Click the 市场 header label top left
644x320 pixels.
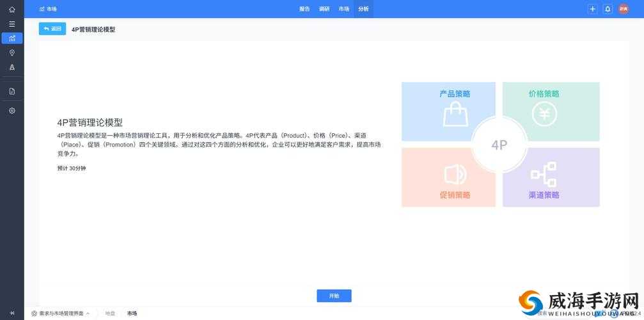49,9
